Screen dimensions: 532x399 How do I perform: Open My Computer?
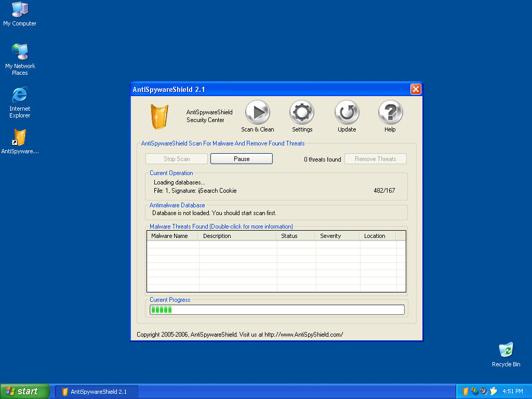click(20, 9)
